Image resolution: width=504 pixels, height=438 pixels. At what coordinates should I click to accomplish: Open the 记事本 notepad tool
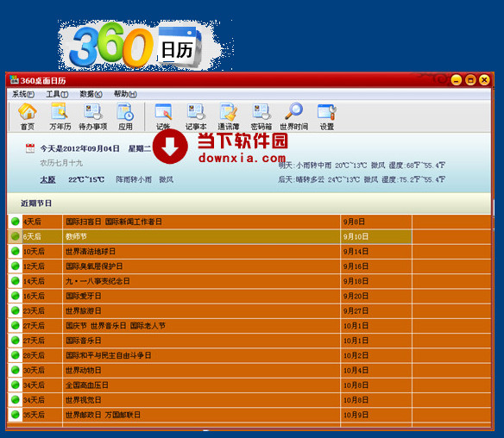(x=196, y=116)
